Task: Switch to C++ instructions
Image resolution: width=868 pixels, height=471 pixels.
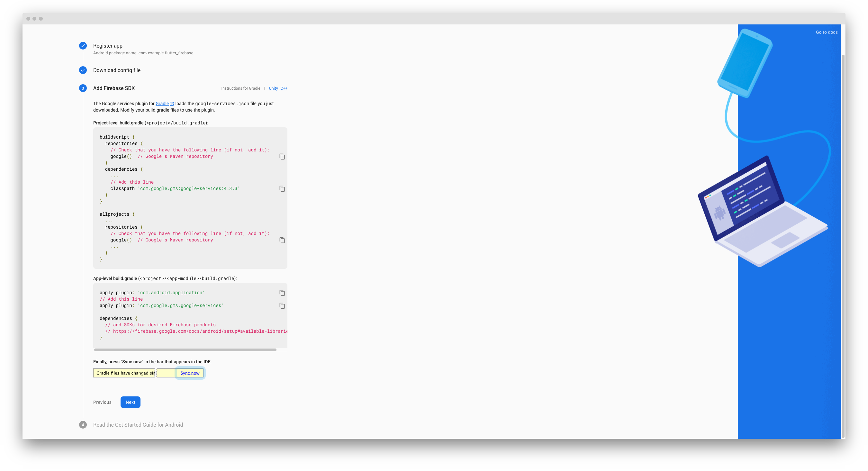Action: pyautogui.click(x=284, y=88)
